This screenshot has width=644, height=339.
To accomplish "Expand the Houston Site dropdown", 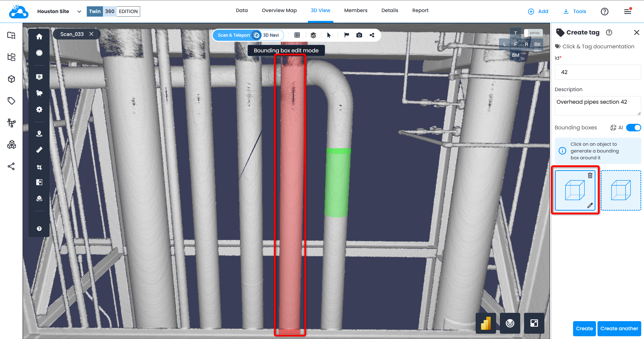I will [79, 11].
